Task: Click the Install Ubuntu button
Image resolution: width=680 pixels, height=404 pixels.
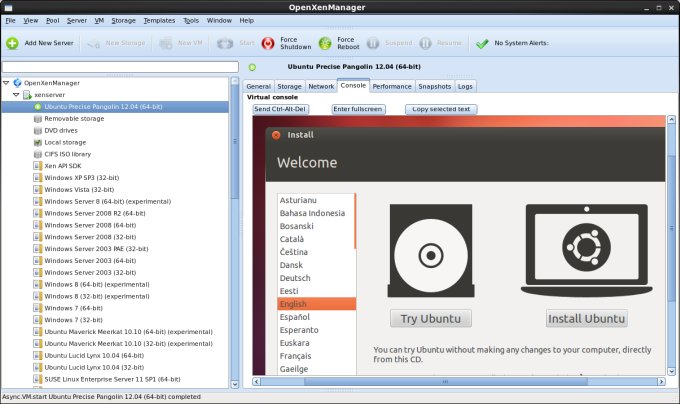Action: [x=587, y=319]
